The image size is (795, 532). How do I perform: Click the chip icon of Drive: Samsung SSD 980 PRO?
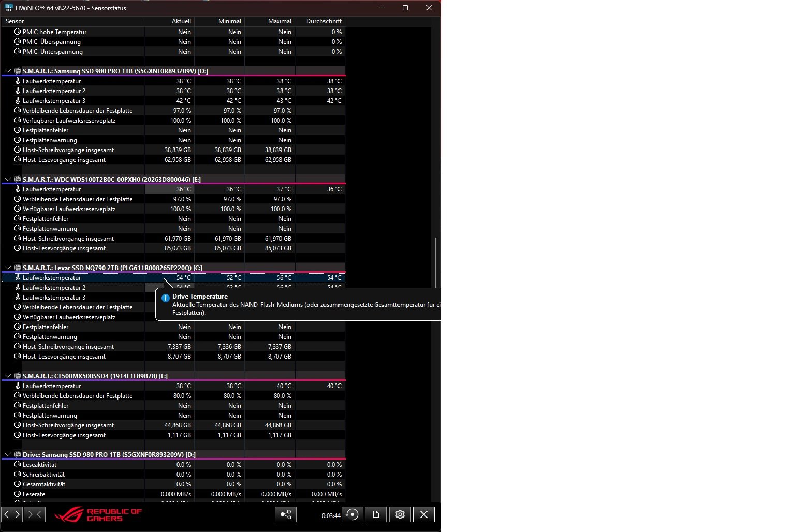coord(18,454)
